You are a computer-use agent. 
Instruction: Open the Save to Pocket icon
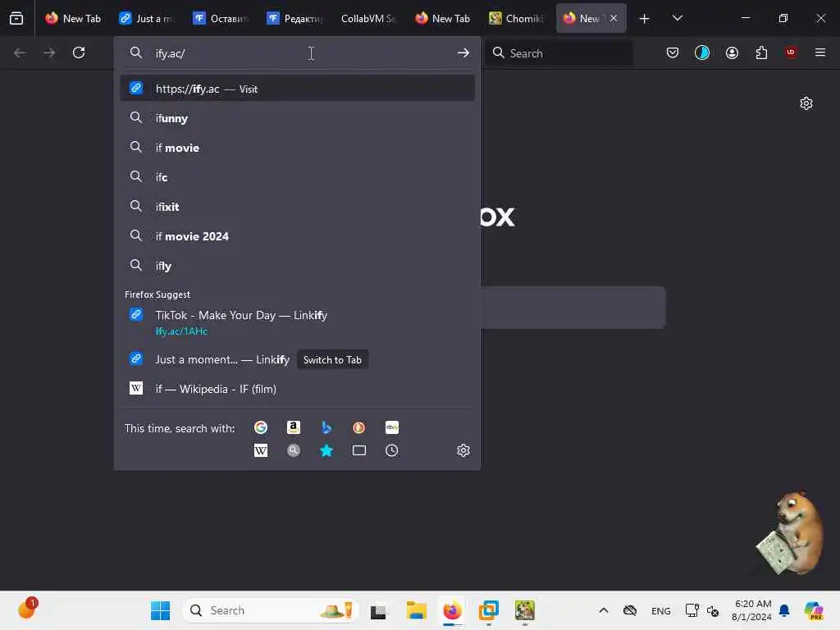(673, 52)
